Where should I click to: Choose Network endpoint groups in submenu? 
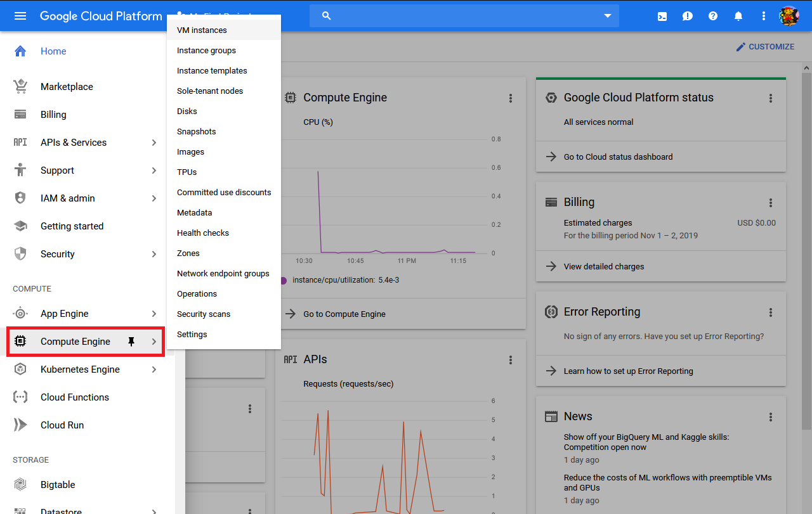click(224, 273)
